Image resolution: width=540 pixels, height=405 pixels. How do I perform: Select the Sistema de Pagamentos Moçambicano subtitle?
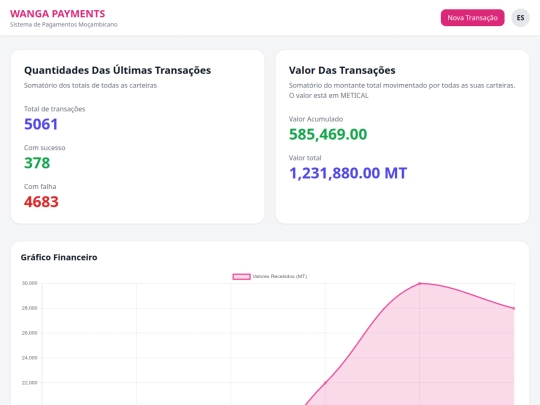point(64,24)
